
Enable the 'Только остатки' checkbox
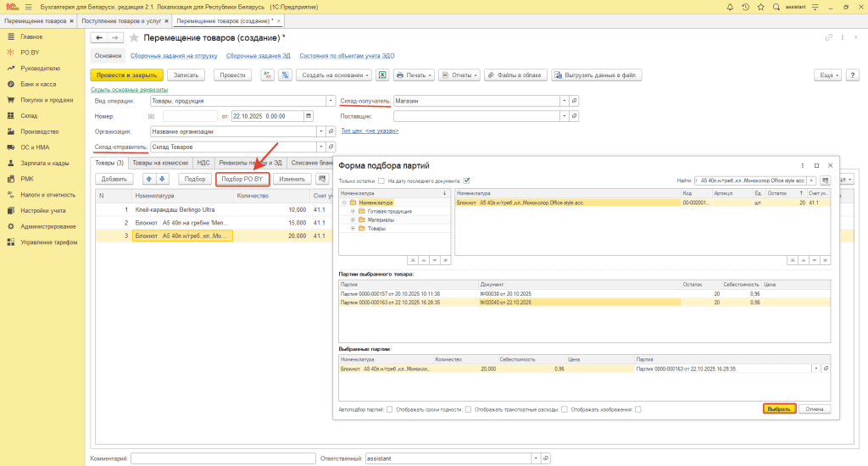(381, 180)
